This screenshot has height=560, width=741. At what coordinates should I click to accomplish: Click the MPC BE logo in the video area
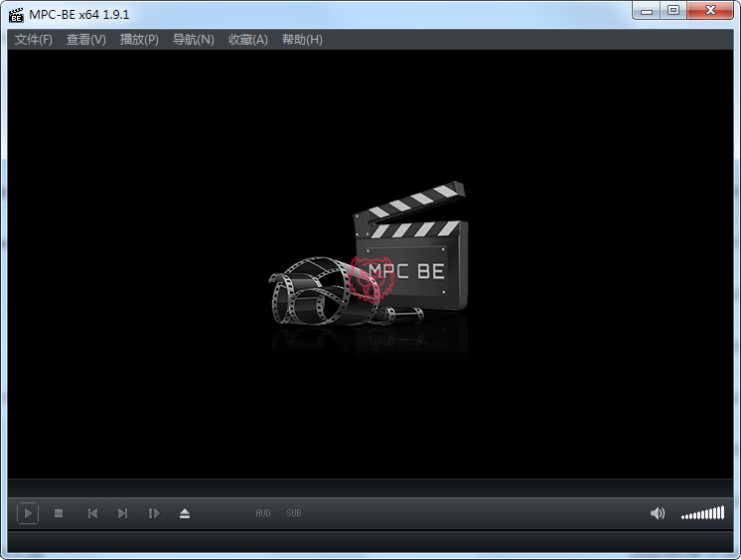coord(370,252)
